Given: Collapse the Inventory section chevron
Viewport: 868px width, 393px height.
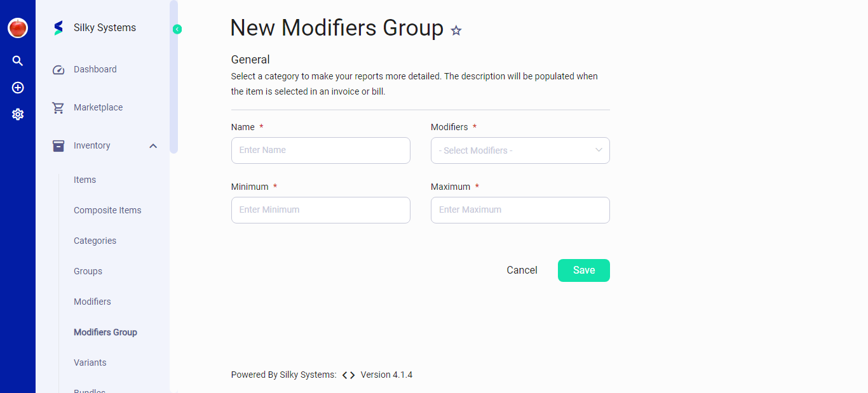Looking at the screenshot, I should 153,145.
